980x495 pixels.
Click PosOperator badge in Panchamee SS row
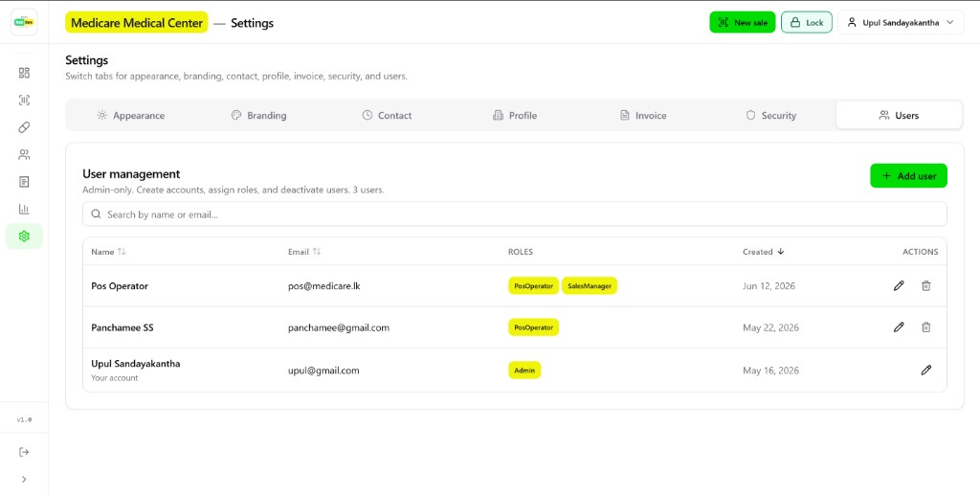click(x=533, y=326)
